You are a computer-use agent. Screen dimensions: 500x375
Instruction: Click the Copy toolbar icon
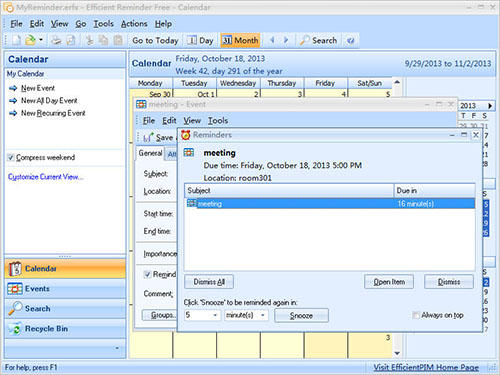104,40
